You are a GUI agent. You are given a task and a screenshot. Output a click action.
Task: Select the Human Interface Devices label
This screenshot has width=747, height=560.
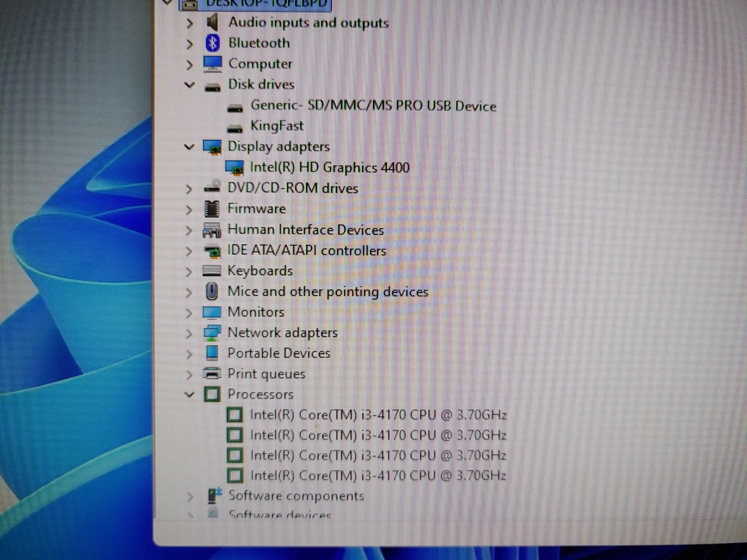[306, 229]
